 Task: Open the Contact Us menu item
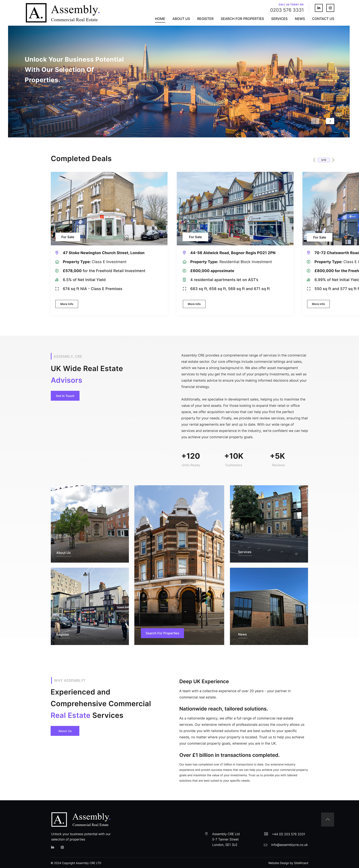pyautogui.click(x=323, y=19)
